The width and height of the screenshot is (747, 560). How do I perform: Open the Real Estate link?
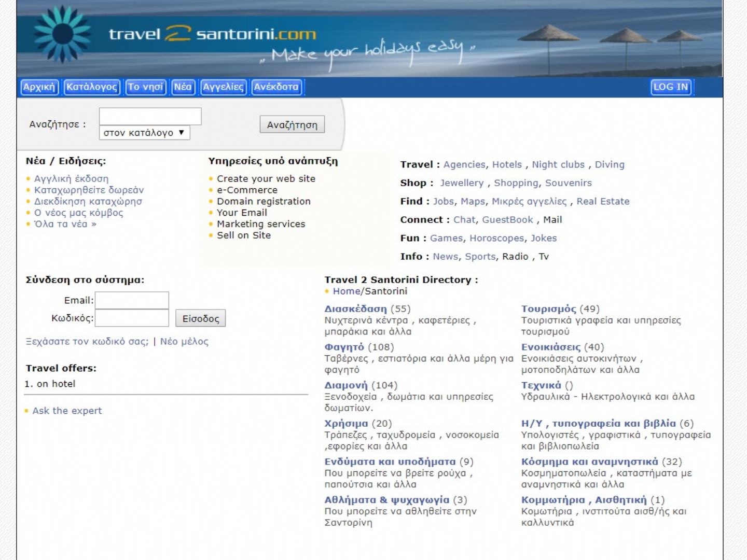(x=603, y=202)
